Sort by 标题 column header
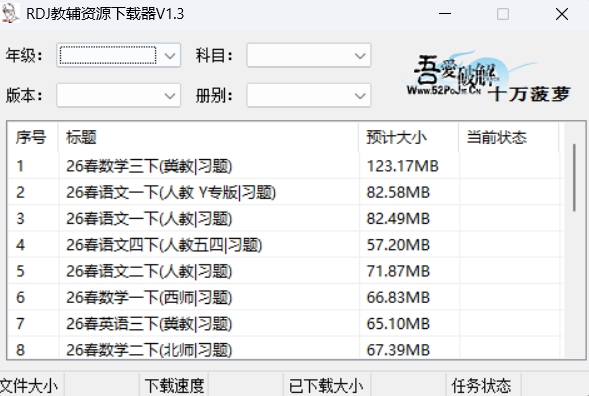589x396 pixels. (208, 137)
